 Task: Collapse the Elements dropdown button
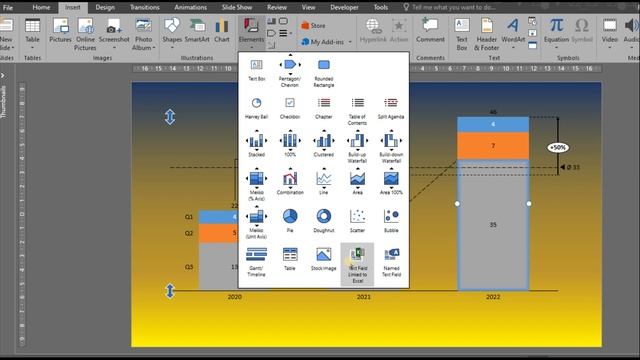pyautogui.click(x=251, y=33)
